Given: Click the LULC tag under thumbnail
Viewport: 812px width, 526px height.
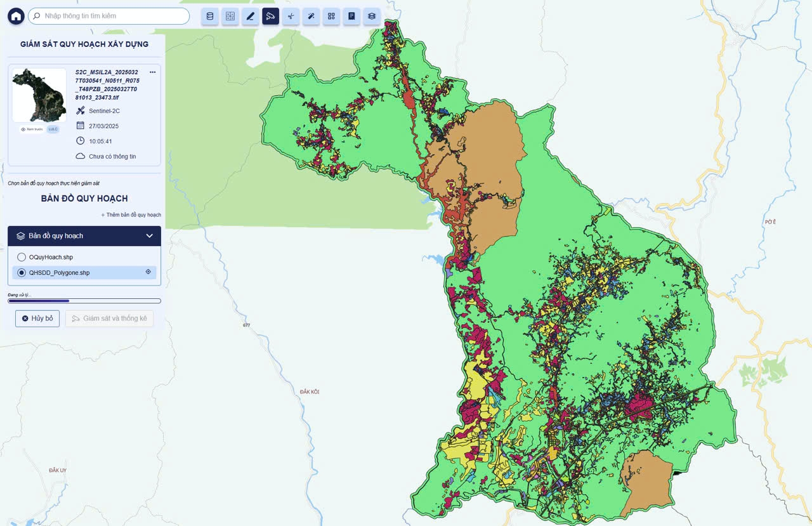Looking at the screenshot, I should pyautogui.click(x=53, y=129).
